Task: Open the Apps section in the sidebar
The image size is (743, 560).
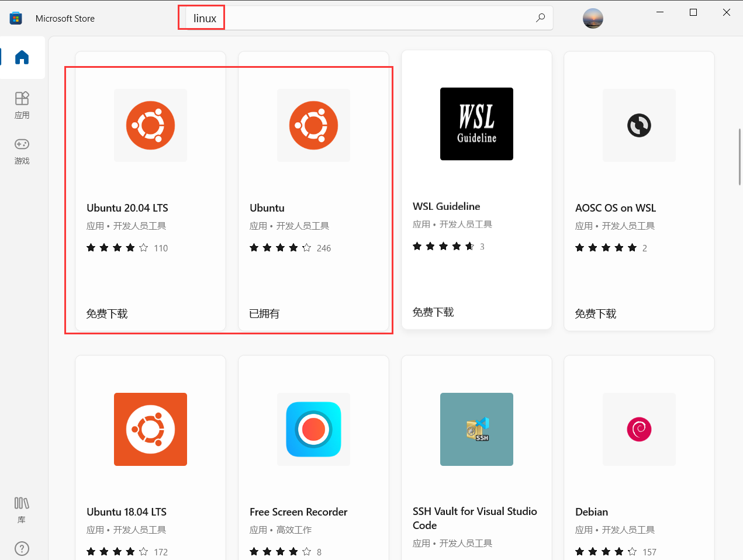Action: click(x=22, y=105)
